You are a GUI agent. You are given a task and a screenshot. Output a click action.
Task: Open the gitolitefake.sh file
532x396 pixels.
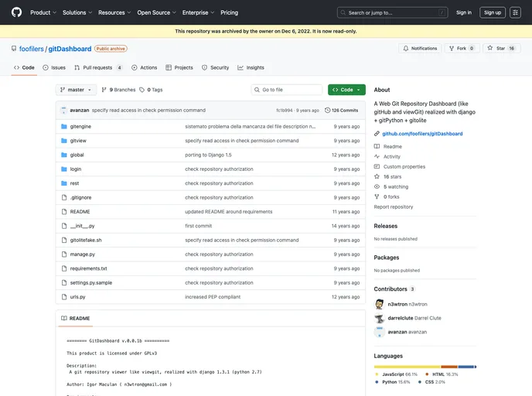86,241
